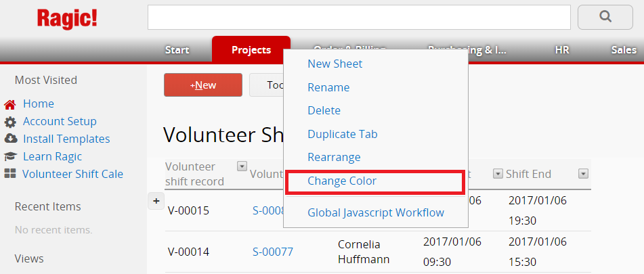Click the Account Setup gear icon
Image resolution: width=644 pixels, height=274 pixels.
tap(10, 122)
